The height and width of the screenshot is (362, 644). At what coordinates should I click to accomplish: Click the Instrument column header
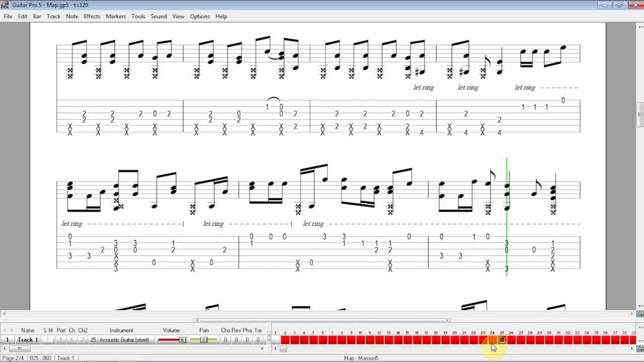coord(121,330)
